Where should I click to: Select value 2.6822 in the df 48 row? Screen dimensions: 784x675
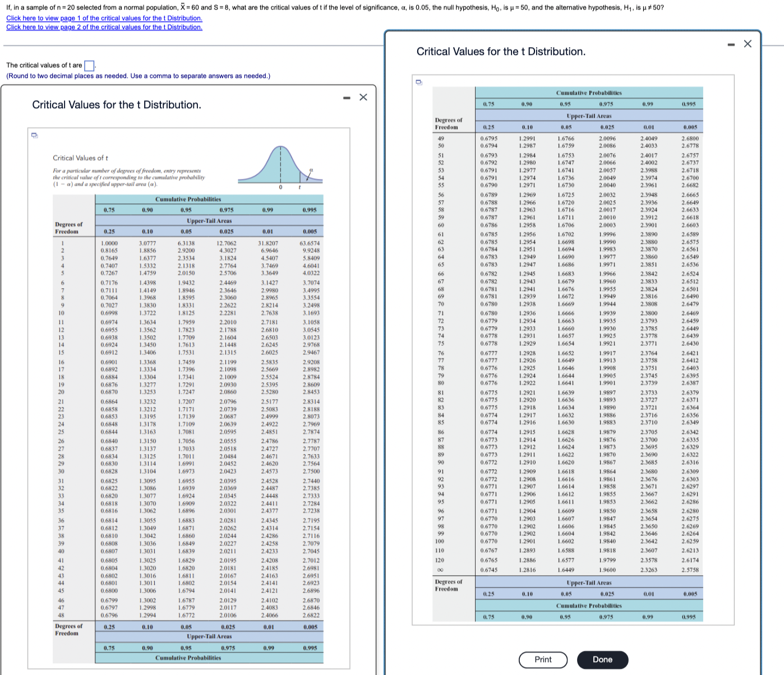click(311, 615)
